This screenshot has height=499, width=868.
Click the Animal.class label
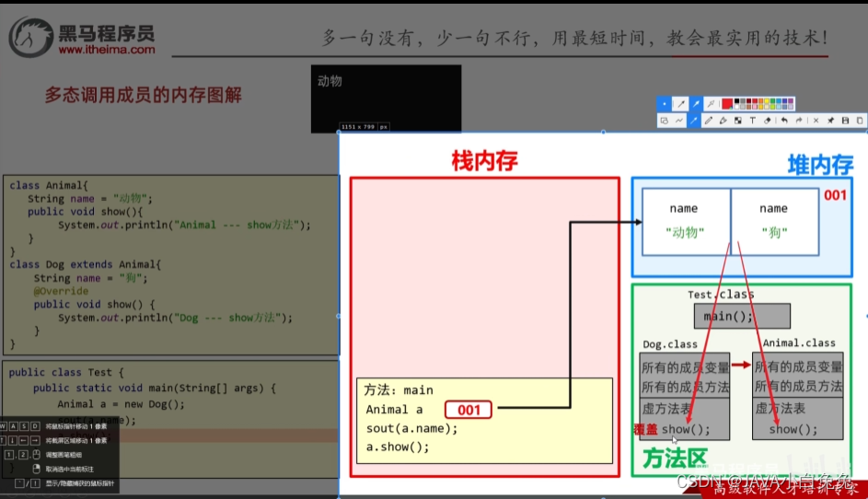click(x=799, y=342)
